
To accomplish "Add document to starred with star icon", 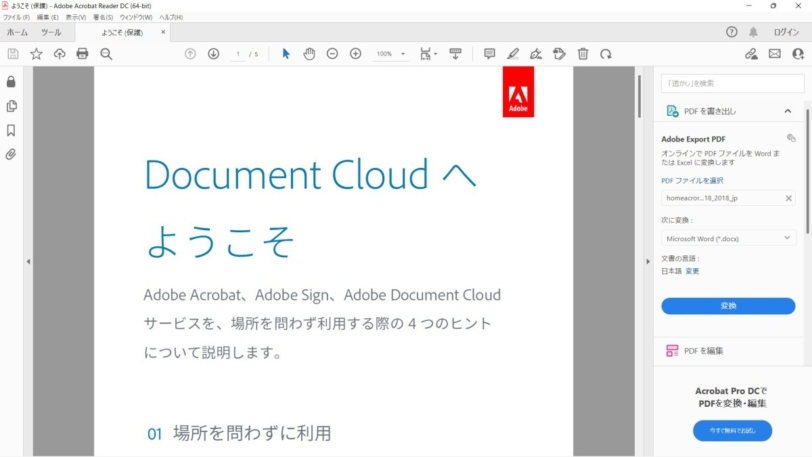I will (36, 54).
